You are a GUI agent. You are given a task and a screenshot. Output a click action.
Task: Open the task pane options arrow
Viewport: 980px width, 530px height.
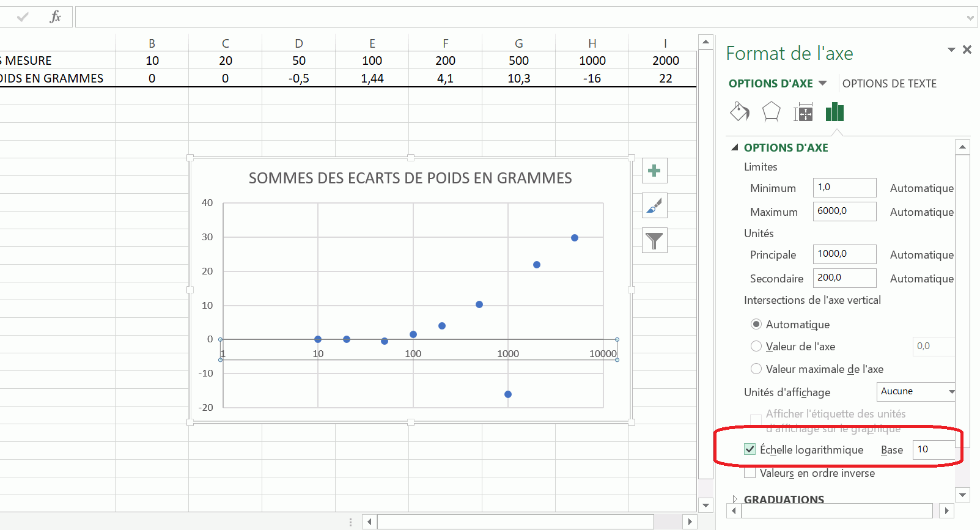pyautogui.click(x=951, y=50)
